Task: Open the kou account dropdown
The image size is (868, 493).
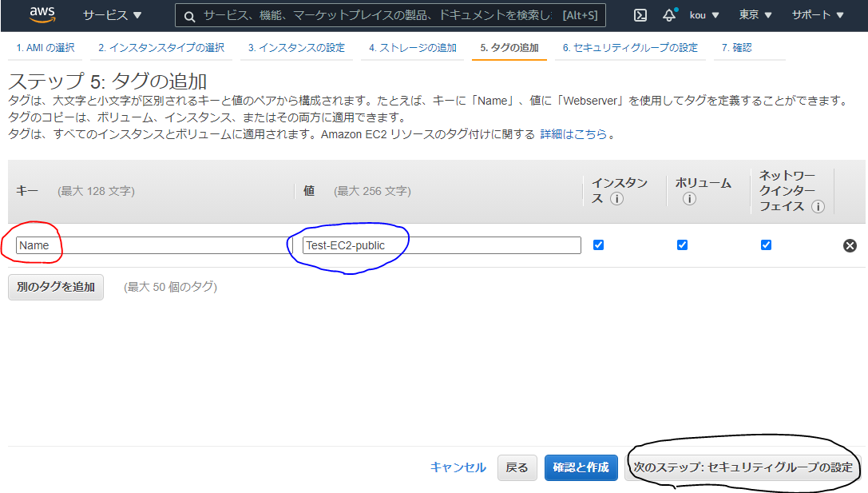Action: pos(704,15)
